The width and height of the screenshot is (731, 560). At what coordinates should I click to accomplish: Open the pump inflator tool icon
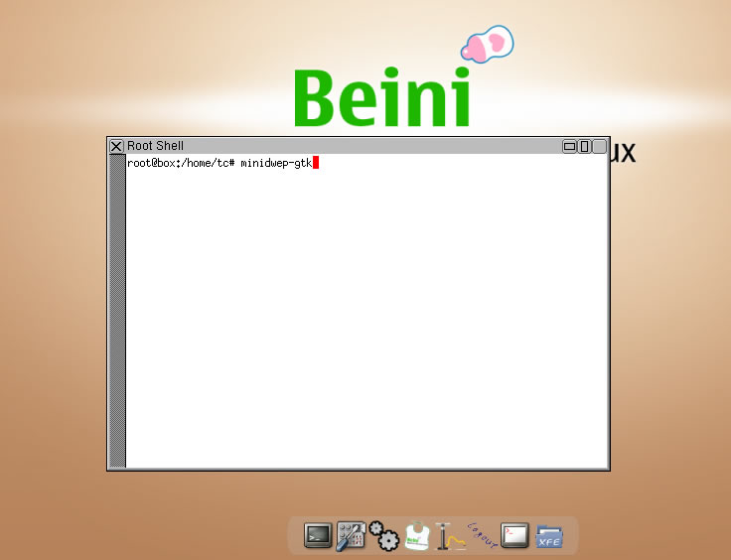(450, 536)
